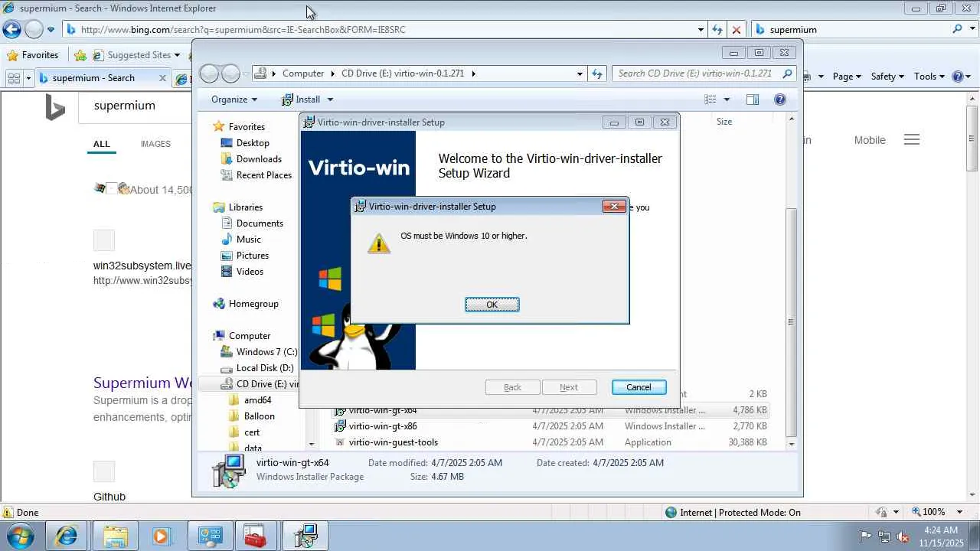Select the Windows 7 (C:) drive

click(266, 352)
